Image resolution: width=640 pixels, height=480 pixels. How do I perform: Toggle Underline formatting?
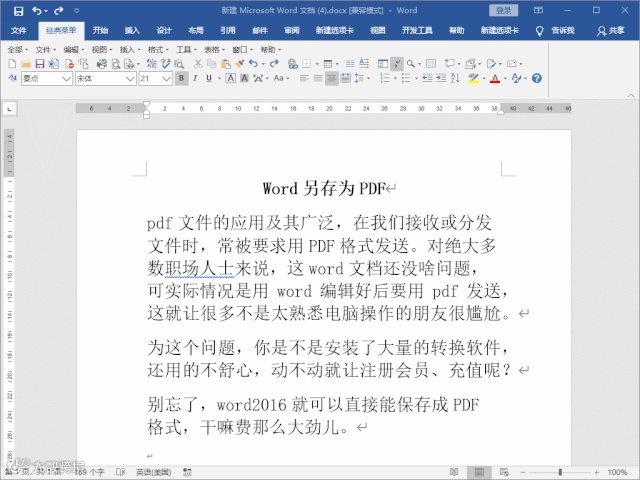(x=209, y=78)
